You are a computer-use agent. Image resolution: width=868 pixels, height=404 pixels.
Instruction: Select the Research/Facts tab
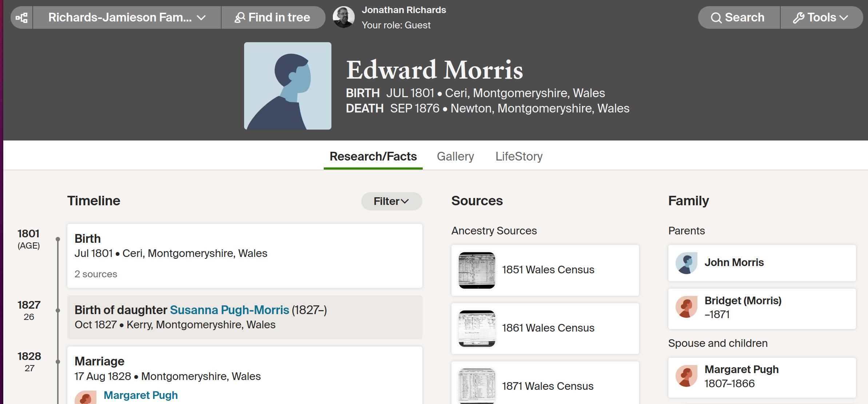click(373, 157)
